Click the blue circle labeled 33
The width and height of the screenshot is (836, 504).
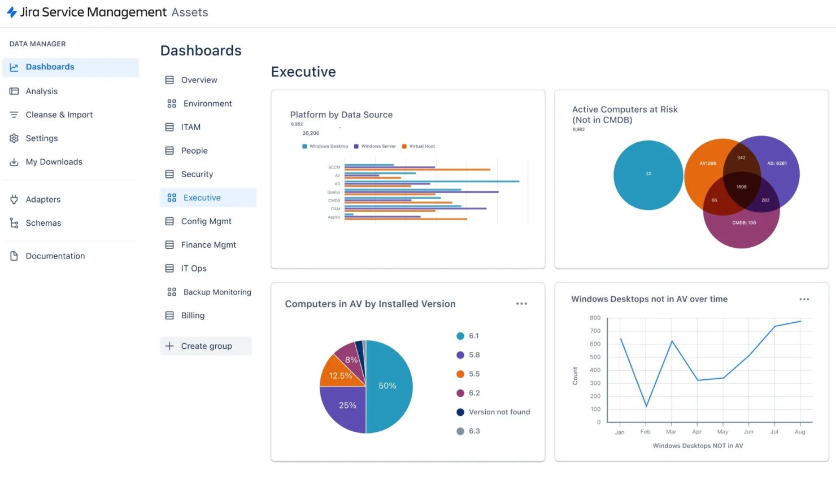tap(648, 175)
